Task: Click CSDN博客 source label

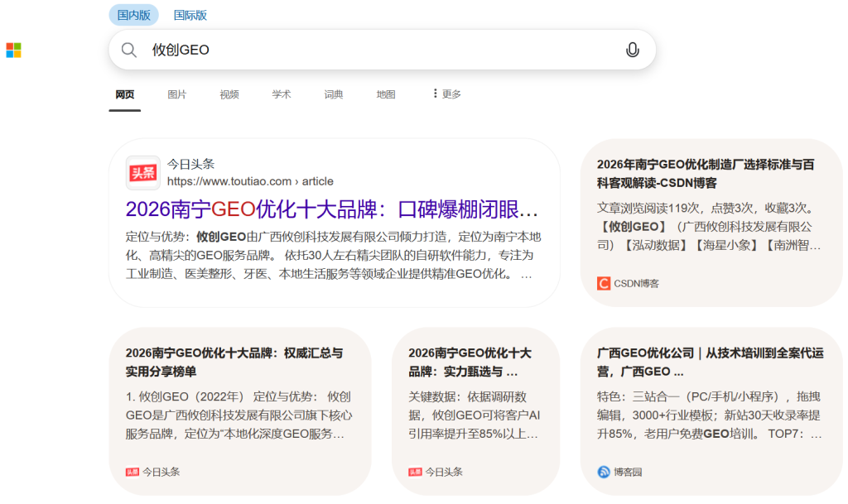Action: 637,284
